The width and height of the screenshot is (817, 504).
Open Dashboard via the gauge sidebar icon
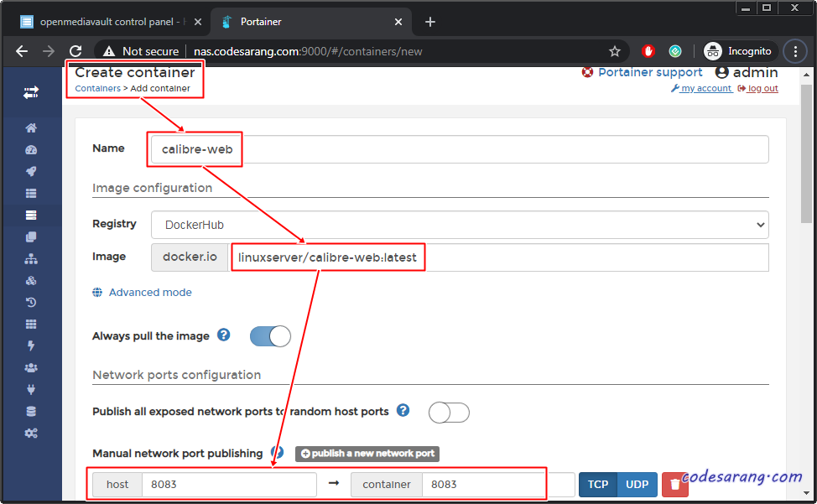pos(31,150)
